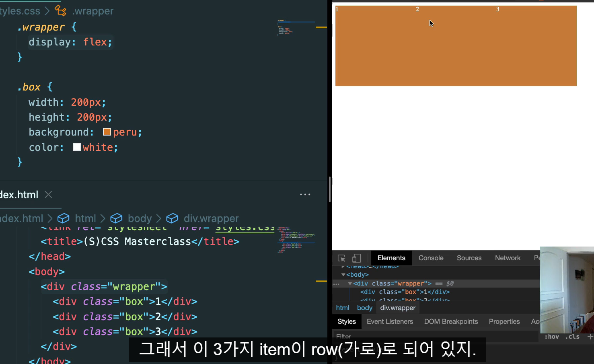This screenshot has height=364, width=594.
Task: Click the title tag text '(S)CSS Masterclass'
Action: point(137,241)
